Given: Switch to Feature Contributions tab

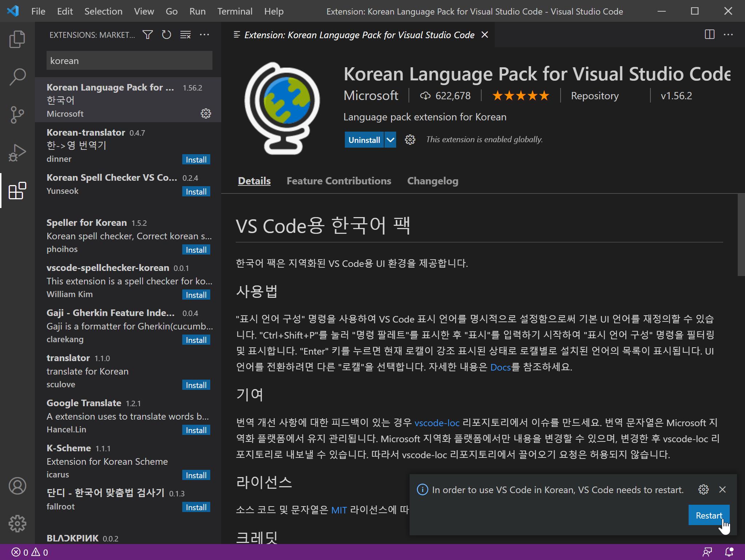Looking at the screenshot, I should tap(339, 181).
